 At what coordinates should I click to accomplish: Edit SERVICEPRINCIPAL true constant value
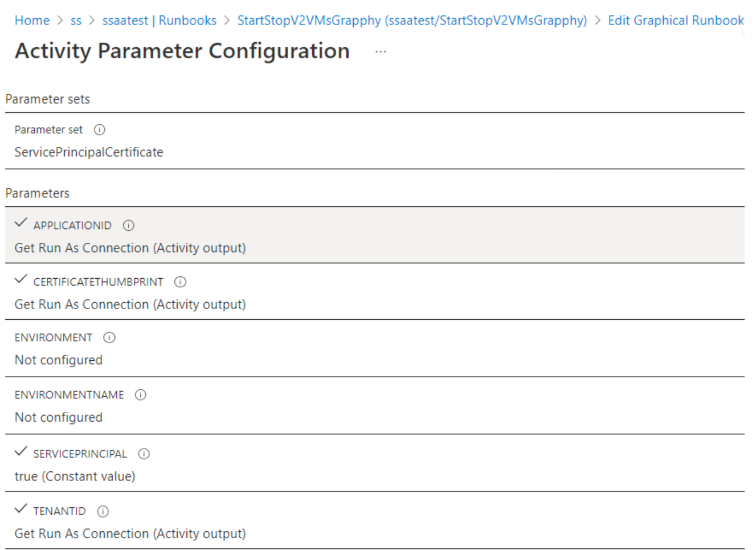[75, 476]
